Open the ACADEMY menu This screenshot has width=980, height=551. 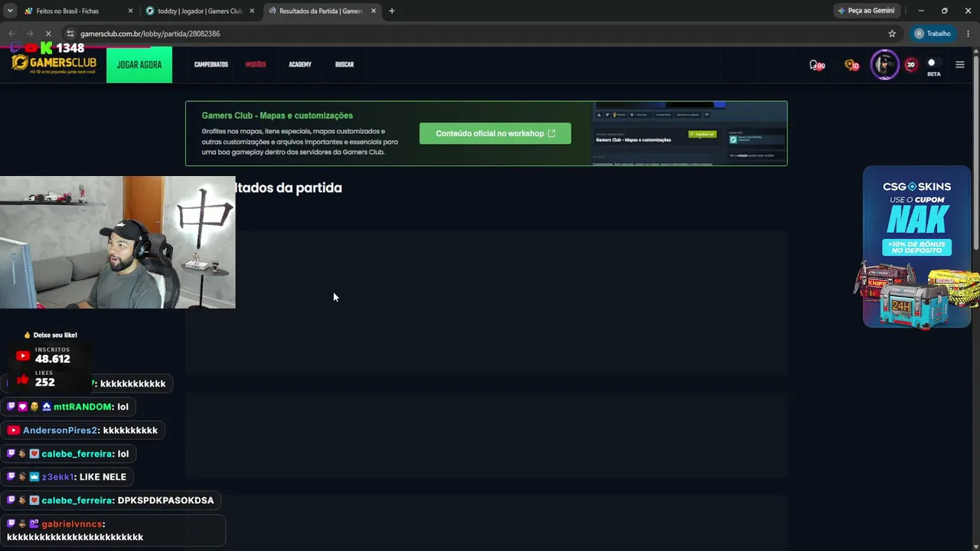(x=300, y=65)
